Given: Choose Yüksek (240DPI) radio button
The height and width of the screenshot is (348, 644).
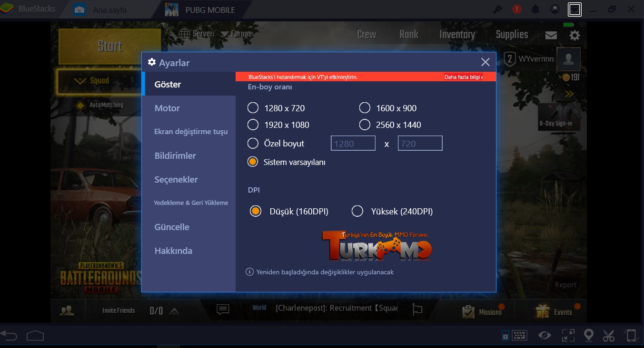Looking at the screenshot, I should (357, 211).
